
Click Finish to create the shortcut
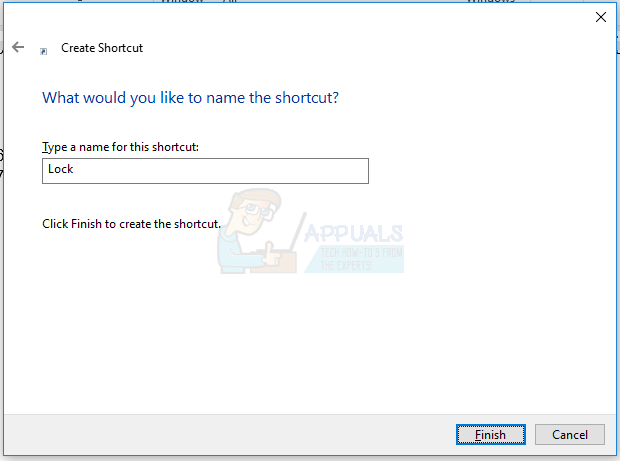[x=491, y=435]
